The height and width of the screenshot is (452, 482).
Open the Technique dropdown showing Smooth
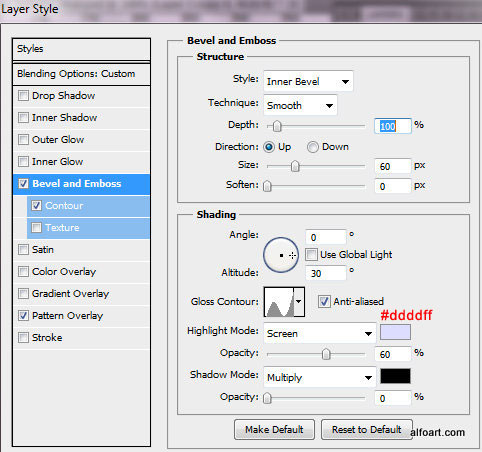300,105
